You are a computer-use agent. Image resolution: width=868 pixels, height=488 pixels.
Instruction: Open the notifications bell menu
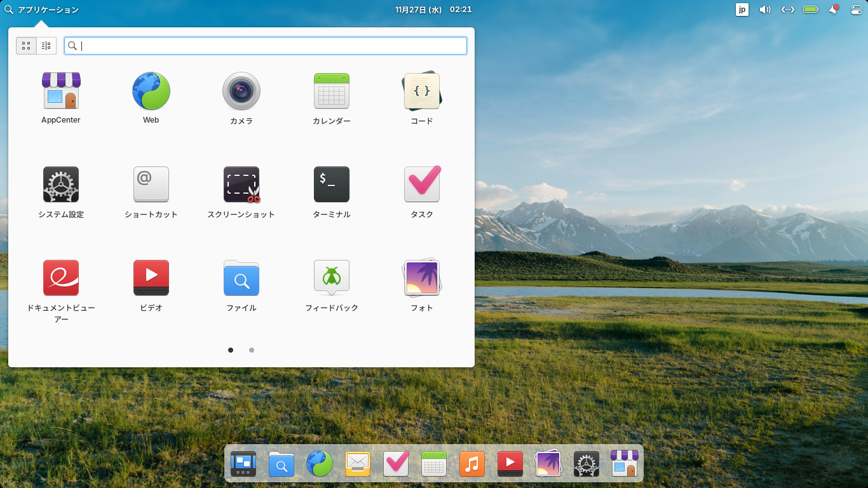tap(833, 10)
